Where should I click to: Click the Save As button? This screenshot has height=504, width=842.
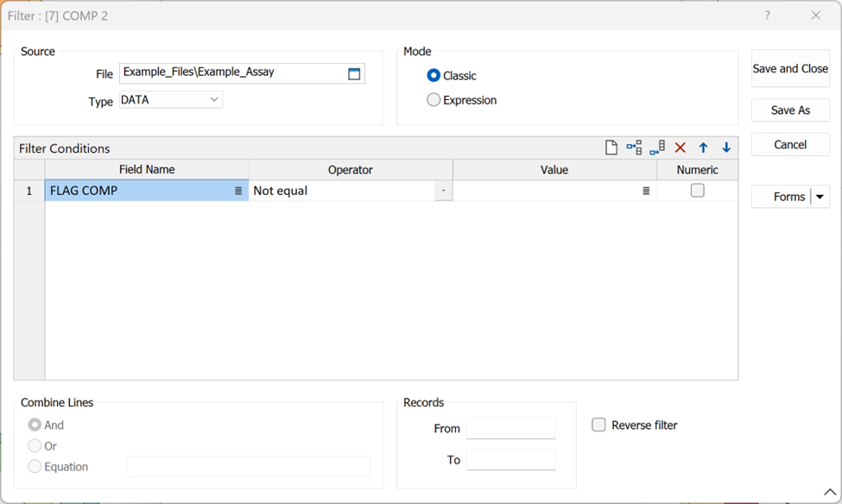[790, 110]
